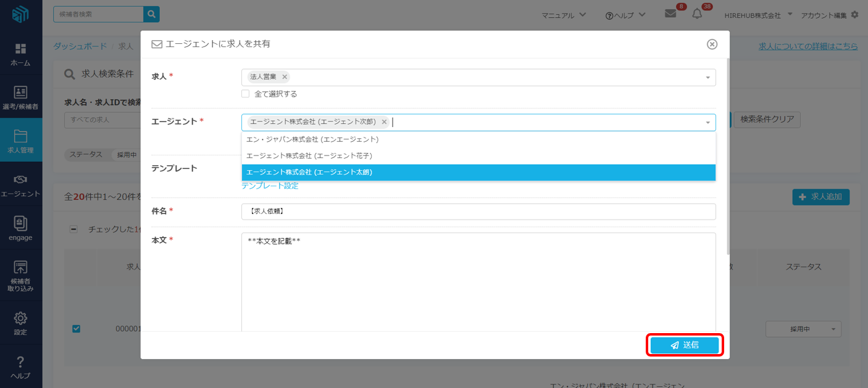The height and width of the screenshot is (388, 868).
Task: Remove the 法人営業 tag
Action: [x=285, y=77]
